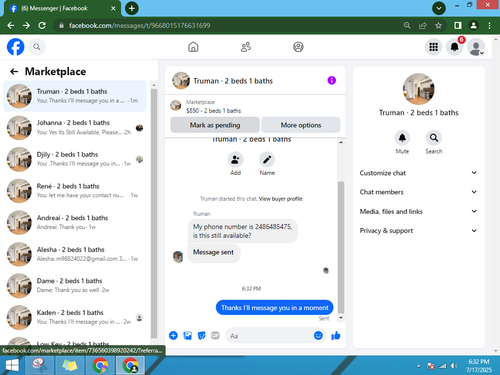This screenshot has width=500, height=375.
Task: Click the back arrow beside Marketplace
Action: pos(14,71)
